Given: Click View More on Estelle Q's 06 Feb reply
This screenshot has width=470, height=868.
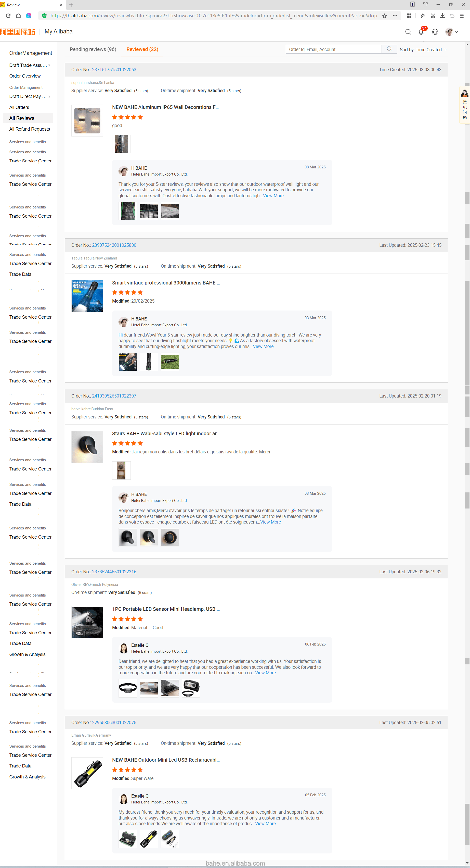Looking at the screenshot, I should 265,673.
